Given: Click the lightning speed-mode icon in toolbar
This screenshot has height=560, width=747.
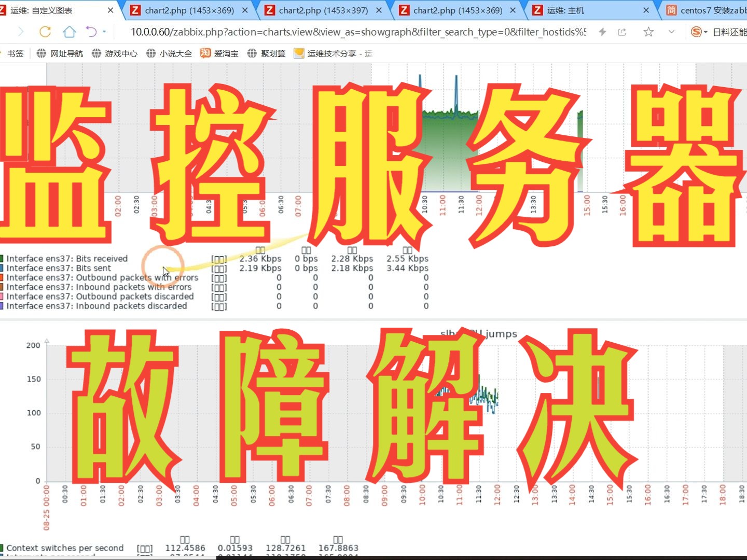Looking at the screenshot, I should 601,32.
